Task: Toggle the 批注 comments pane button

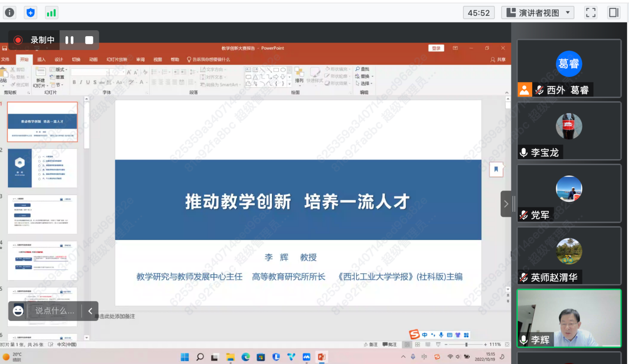Action: pyautogui.click(x=389, y=344)
